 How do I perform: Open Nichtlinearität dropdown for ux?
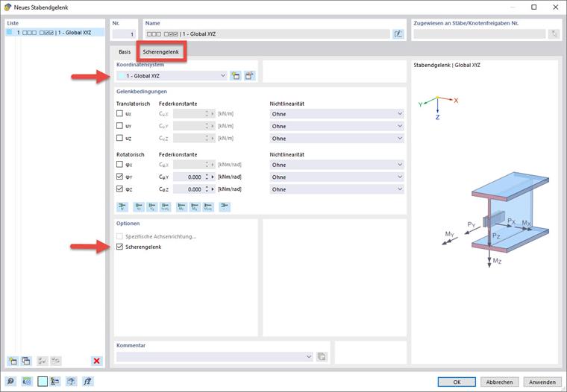coord(336,114)
